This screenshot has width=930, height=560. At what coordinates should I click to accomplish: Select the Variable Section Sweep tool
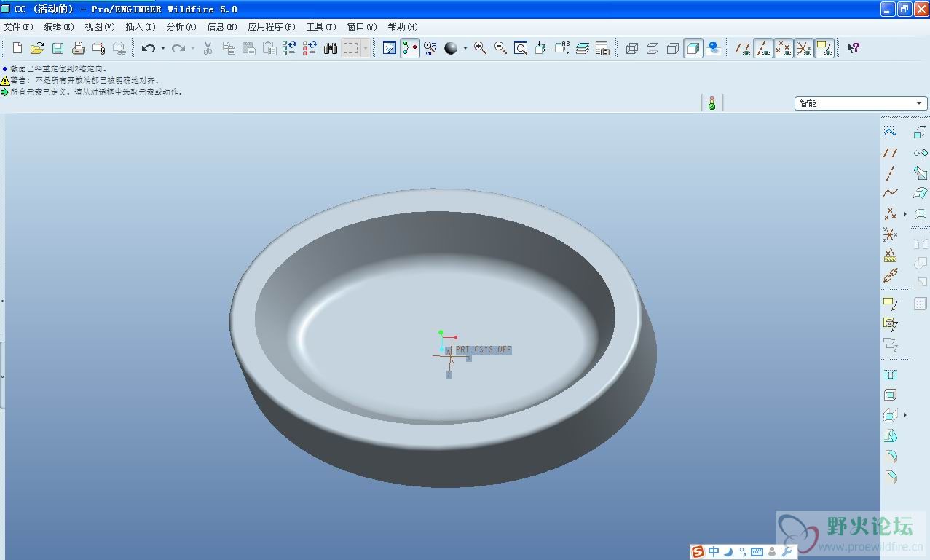(921, 173)
